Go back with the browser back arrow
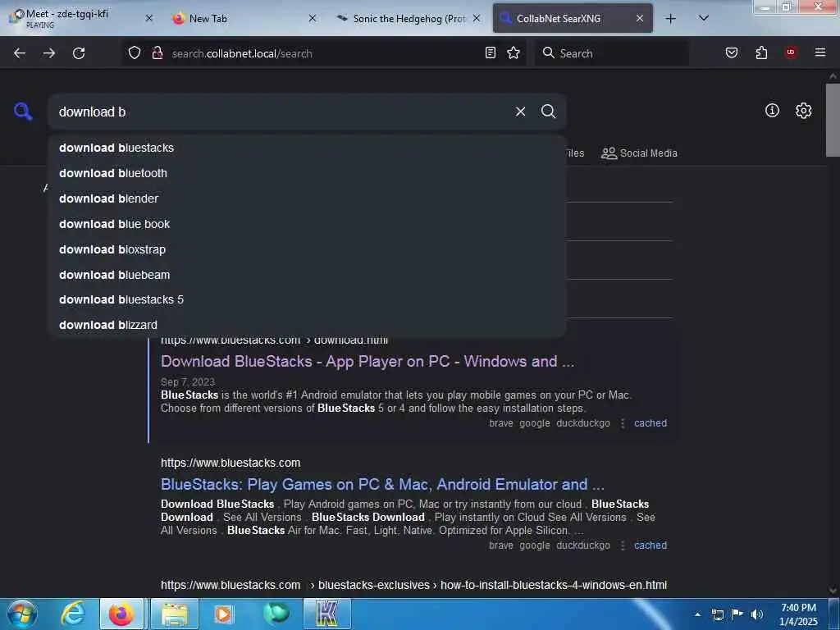The width and height of the screenshot is (840, 630). [20, 53]
